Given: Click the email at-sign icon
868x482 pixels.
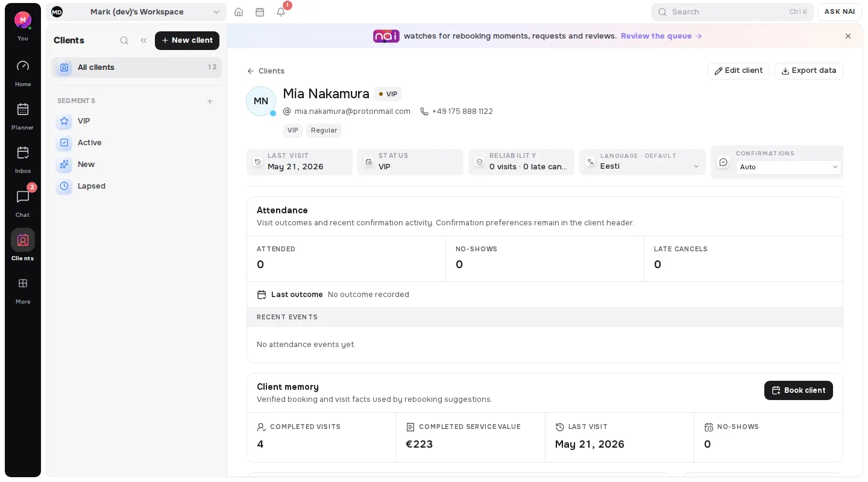Looking at the screenshot, I should (x=287, y=111).
